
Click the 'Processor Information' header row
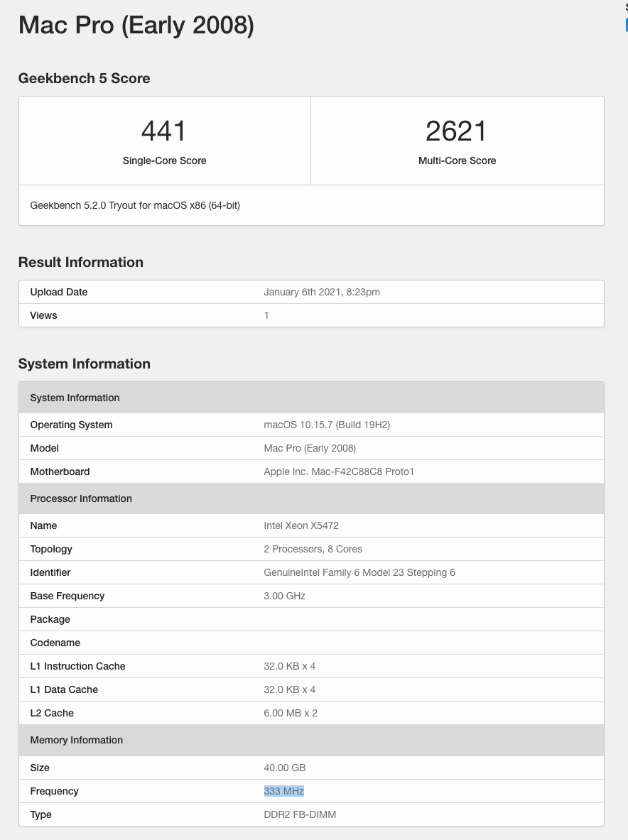coord(311,498)
